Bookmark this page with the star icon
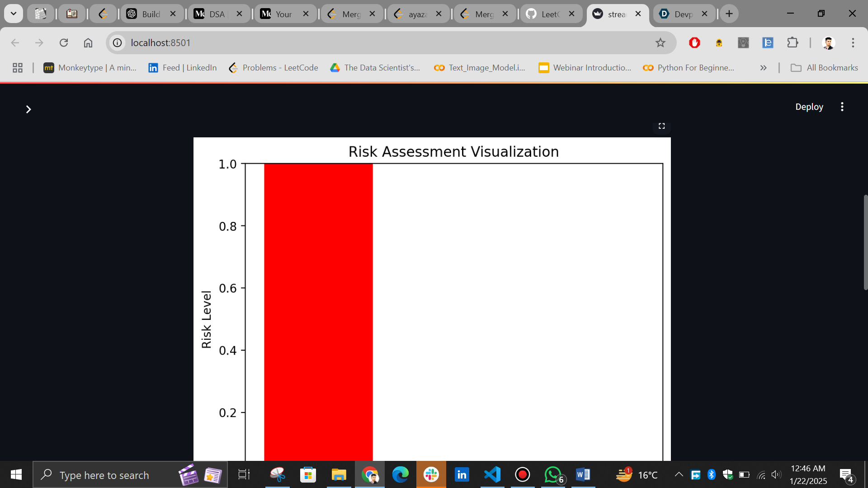This screenshot has height=488, width=868. [660, 42]
